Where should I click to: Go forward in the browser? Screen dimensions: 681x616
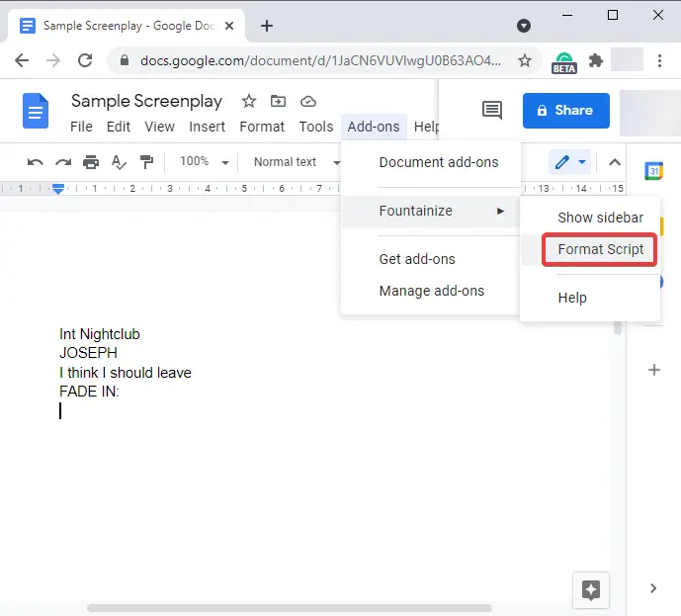(x=53, y=60)
